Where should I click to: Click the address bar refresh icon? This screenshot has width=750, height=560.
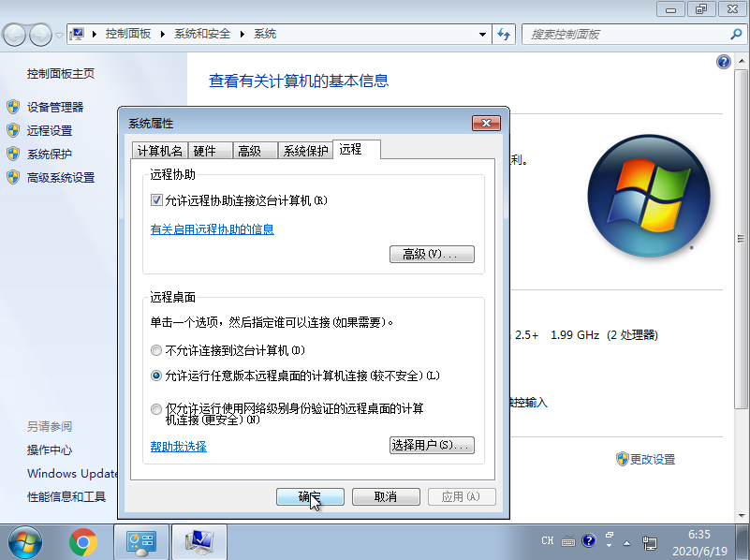click(x=504, y=33)
